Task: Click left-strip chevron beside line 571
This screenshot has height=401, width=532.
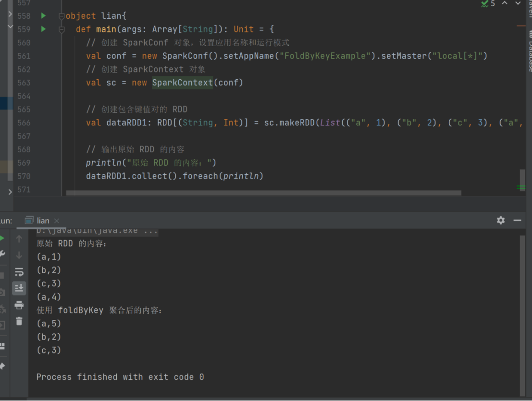Action: [x=10, y=192]
